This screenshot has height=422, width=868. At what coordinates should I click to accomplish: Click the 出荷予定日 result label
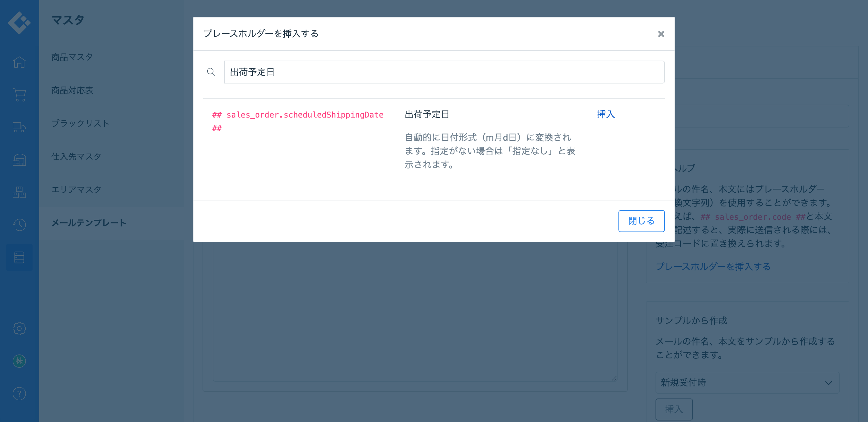[427, 114]
